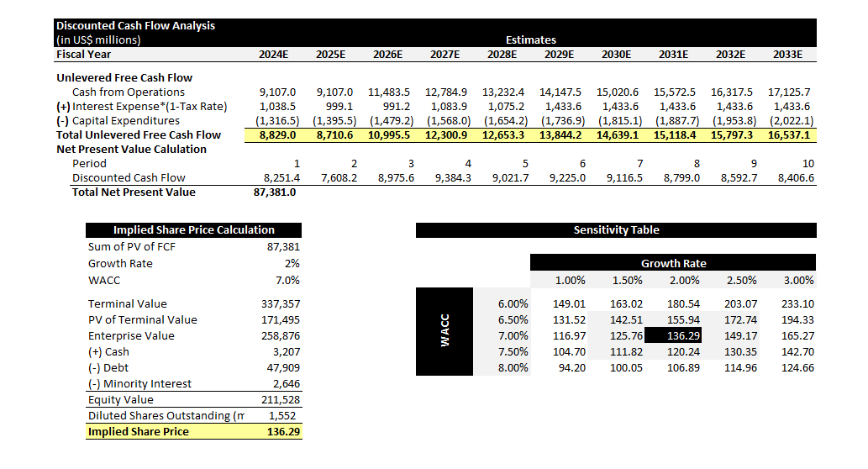The height and width of the screenshot is (469, 868).
Task: Click the Cash from Operations label
Action: (129, 92)
